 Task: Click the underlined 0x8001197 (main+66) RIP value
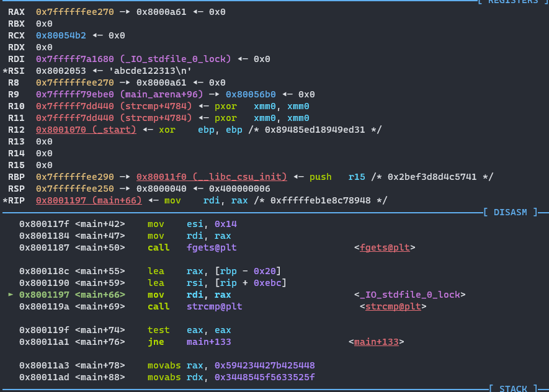[x=89, y=200]
